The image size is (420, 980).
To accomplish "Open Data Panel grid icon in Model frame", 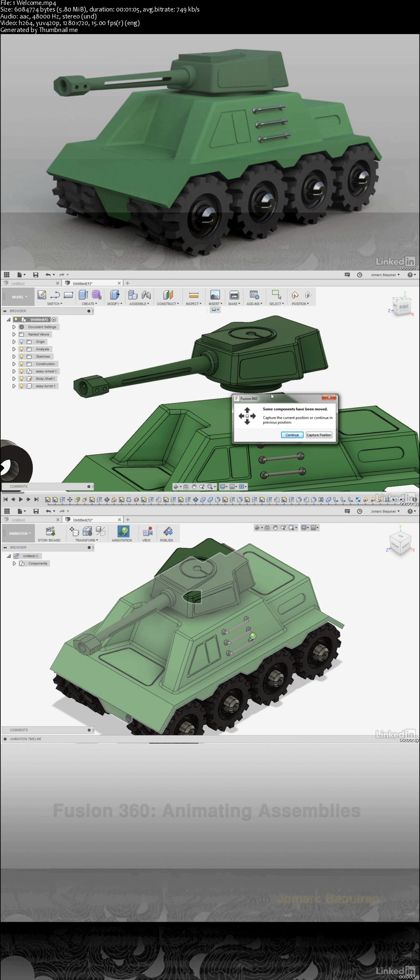I will (7, 275).
